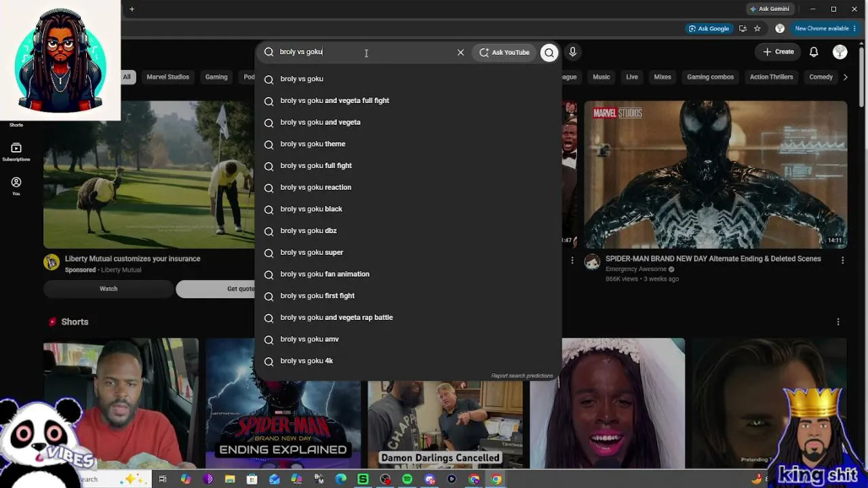Image resolution: width=868 pixels, height=488 pixels.
Task: Pick the "broly vs goku and vegeta" suggestion
Action: coord(408,123)
